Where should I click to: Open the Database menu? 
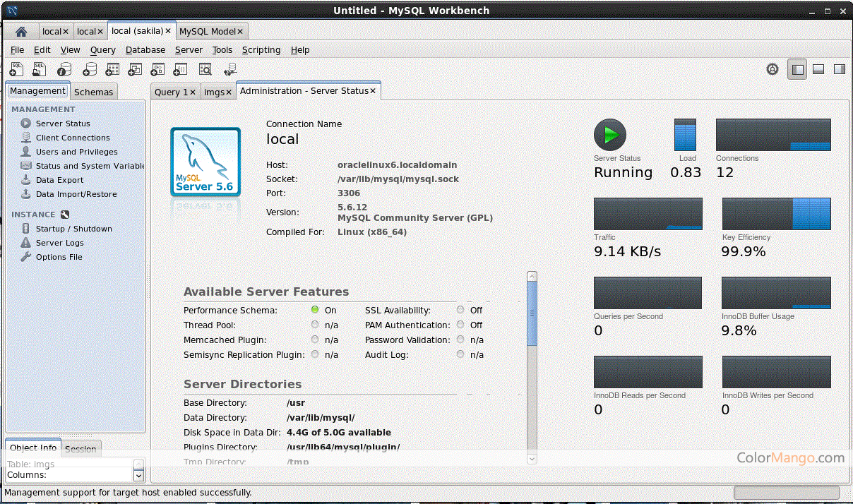coord(145,50)
